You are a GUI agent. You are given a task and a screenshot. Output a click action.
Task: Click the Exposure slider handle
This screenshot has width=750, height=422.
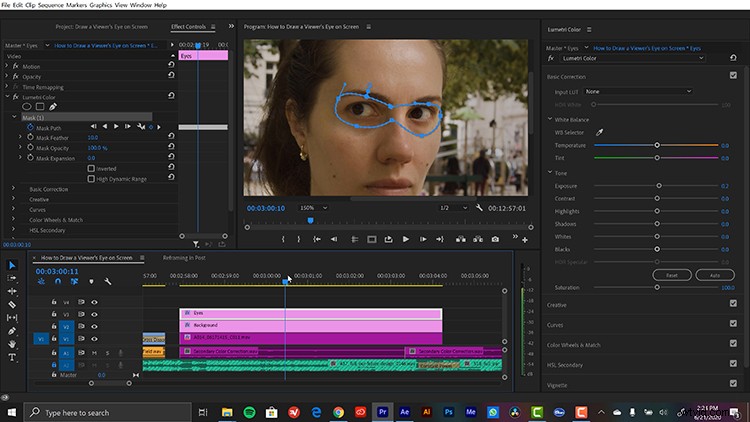click(659, 186)
